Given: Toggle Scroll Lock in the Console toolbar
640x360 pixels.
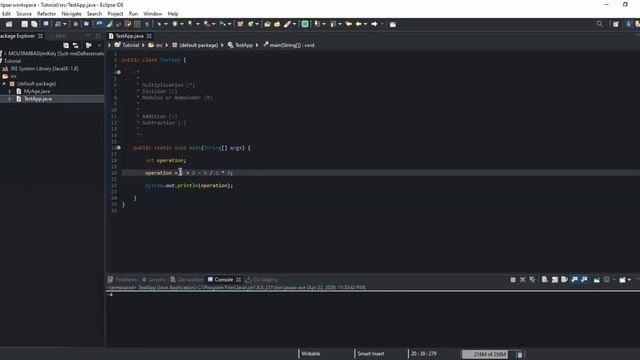Looking at the screenshot, I should pyautogui.click(x=555, y=280).
